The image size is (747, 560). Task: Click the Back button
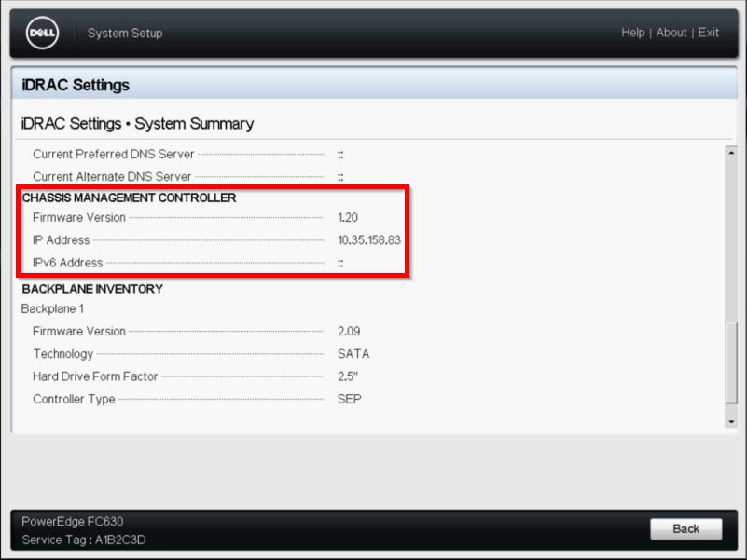point(686,528)
